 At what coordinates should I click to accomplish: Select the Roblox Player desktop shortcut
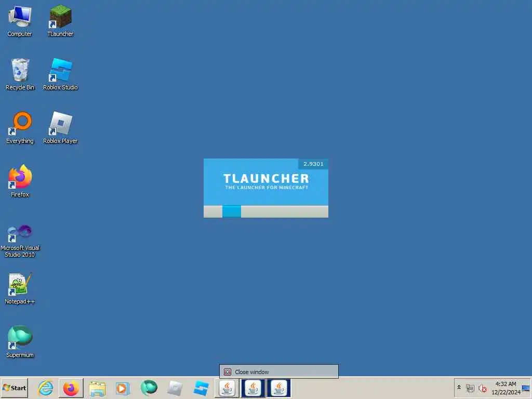coord(60,128)
